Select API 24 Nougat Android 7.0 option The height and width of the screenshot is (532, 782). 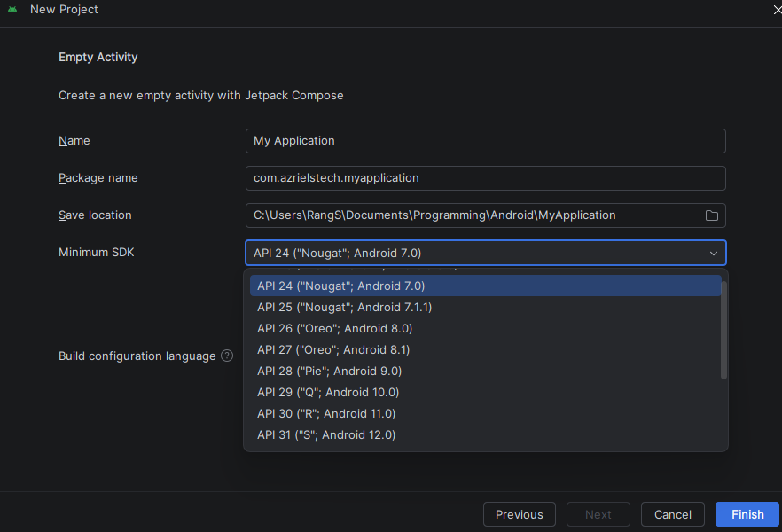point(485,286)
